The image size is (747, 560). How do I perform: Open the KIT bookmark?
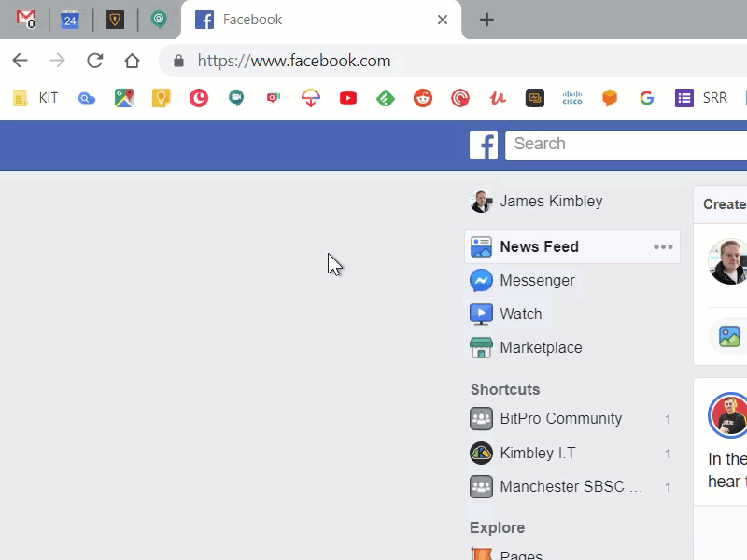click(x=35, y=98)
